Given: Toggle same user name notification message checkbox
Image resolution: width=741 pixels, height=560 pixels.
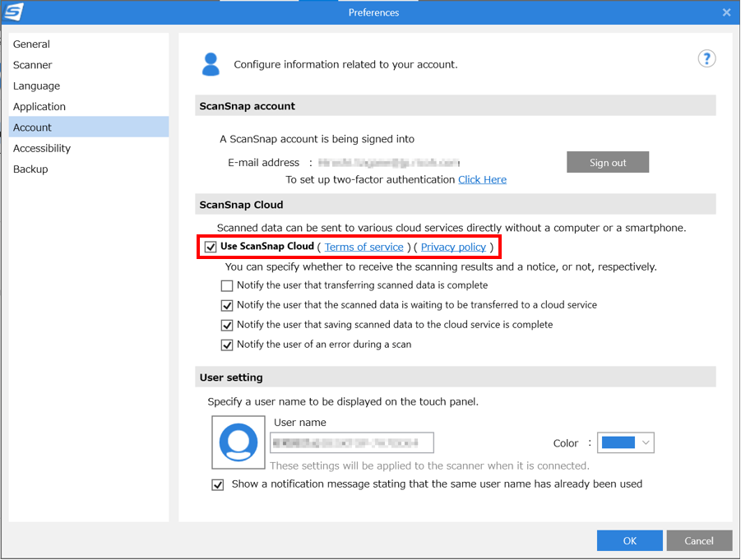Looking at the screenshot, I should click(218, 485).
